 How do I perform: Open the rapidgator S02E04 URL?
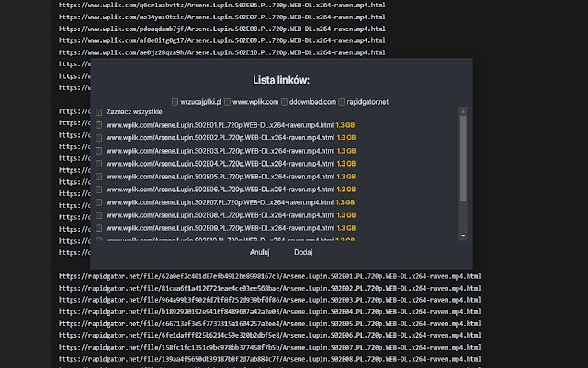click(269, 312)
